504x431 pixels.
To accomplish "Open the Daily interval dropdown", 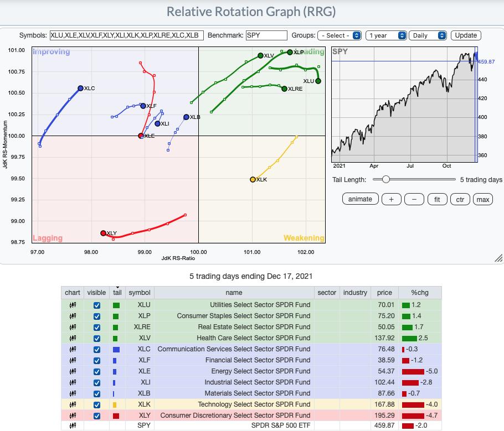I will [x=428, y=35].
